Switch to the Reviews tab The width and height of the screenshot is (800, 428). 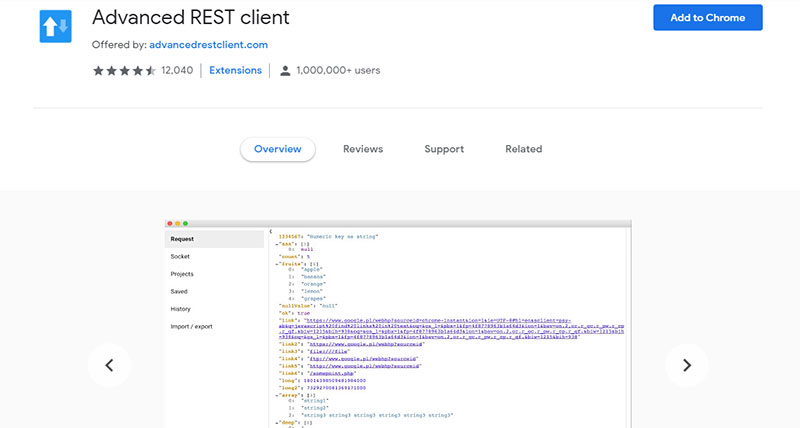pyautogui.click(x=363, y=149)
